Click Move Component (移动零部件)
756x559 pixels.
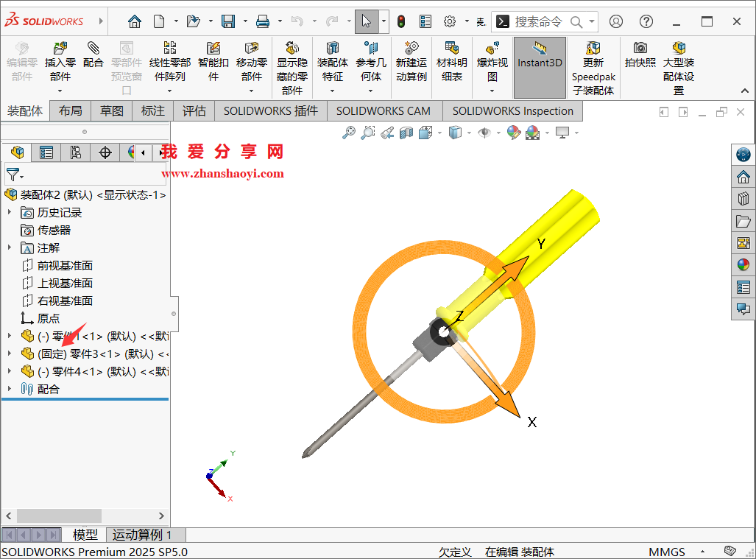coord(251,62)
